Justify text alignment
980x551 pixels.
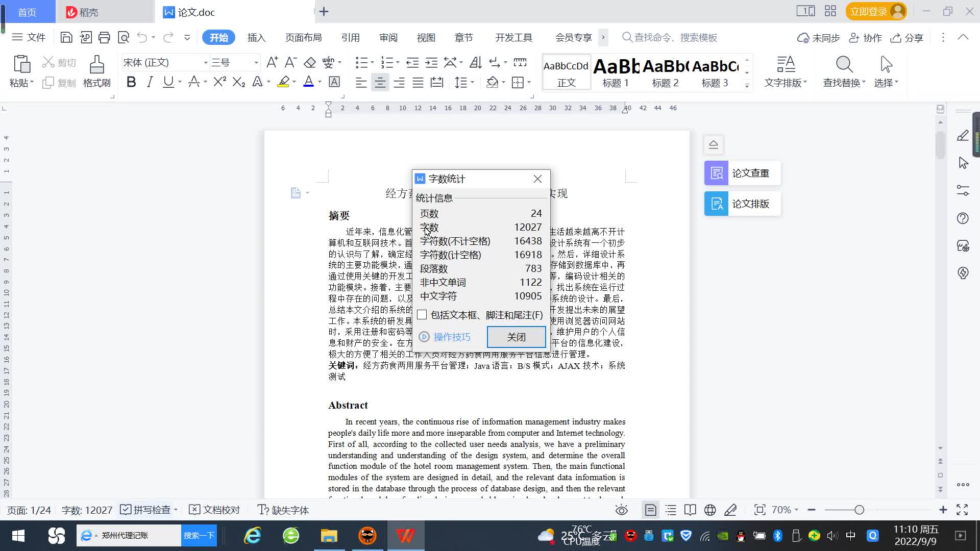(x=418, y=82)
